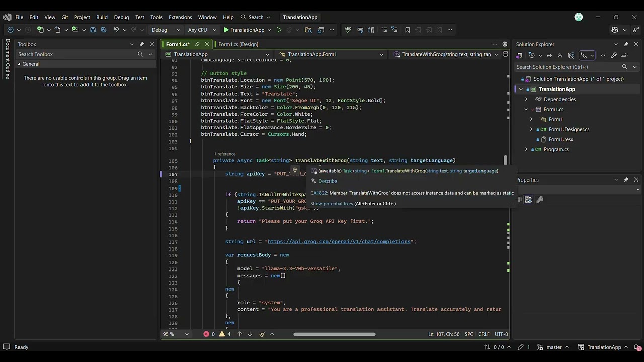Open the TranslationApp project dropdown in the navigation bar
The height and width of the screenshot is (362, 644).
tap(218, 54)
